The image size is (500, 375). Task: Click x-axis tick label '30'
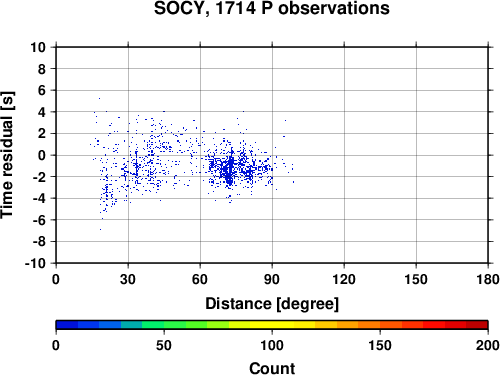click(128, 279)
